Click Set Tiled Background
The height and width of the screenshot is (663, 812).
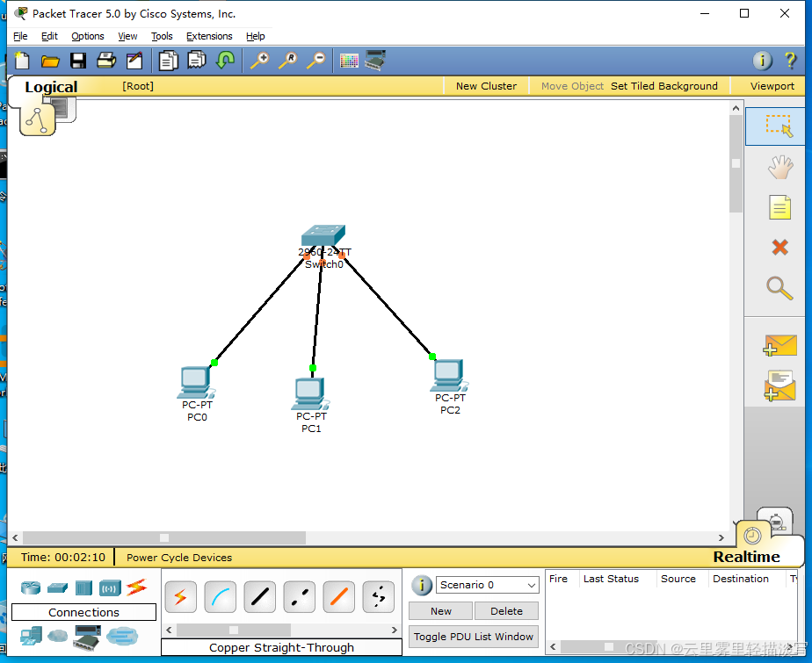663,86
